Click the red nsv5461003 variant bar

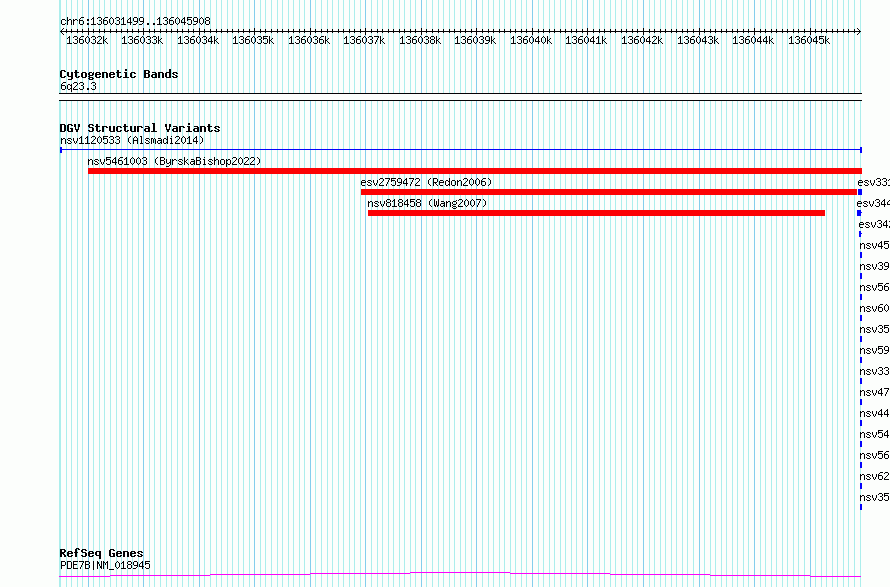click(x=475, y=171)
